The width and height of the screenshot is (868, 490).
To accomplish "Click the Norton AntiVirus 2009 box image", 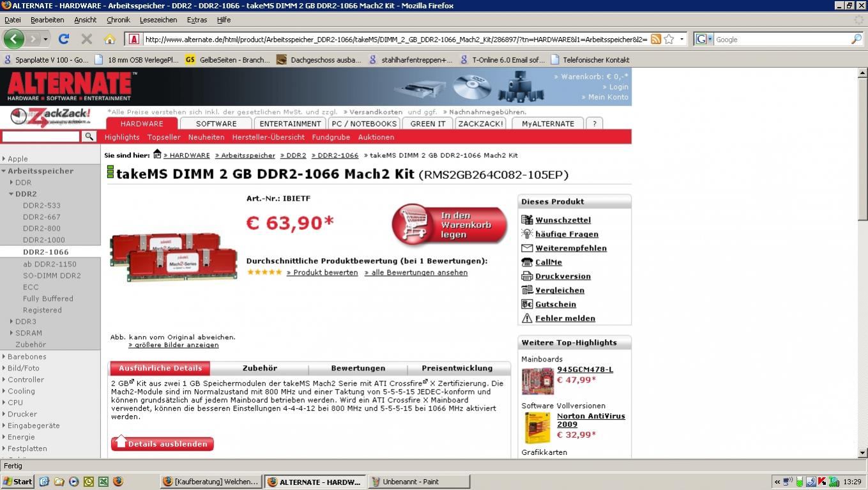I will pyautogui.click(x=537, y=427).
